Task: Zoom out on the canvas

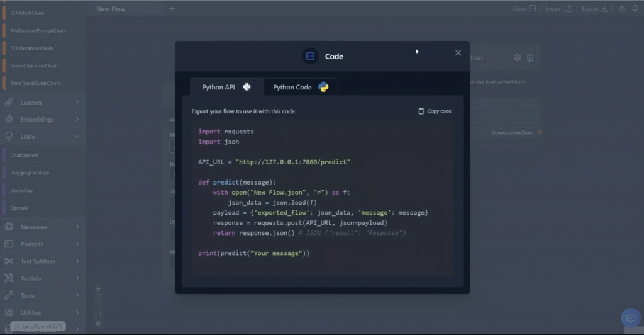Action: 98,300
